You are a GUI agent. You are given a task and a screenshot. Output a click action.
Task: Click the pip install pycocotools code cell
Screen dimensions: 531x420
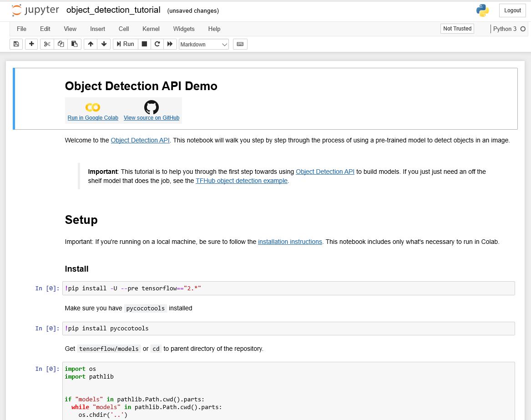(x=288, y=329)
